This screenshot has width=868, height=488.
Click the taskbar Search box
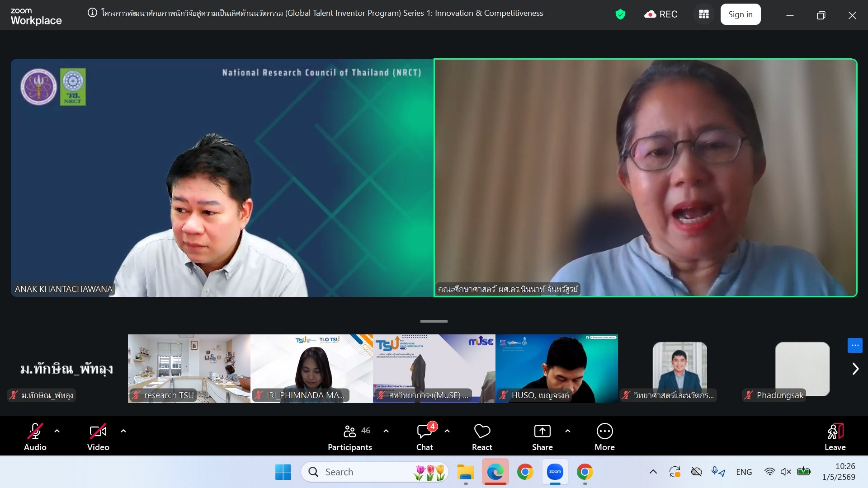point(375,472)
